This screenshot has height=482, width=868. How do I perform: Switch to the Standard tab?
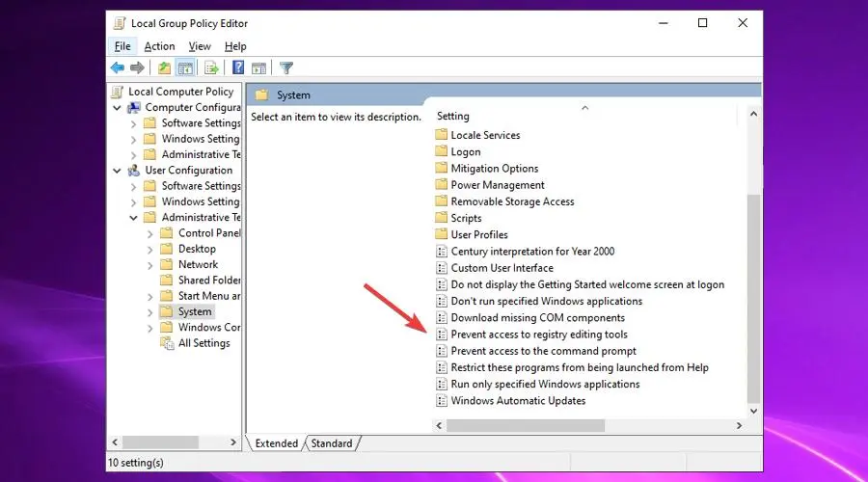(332, 443)
